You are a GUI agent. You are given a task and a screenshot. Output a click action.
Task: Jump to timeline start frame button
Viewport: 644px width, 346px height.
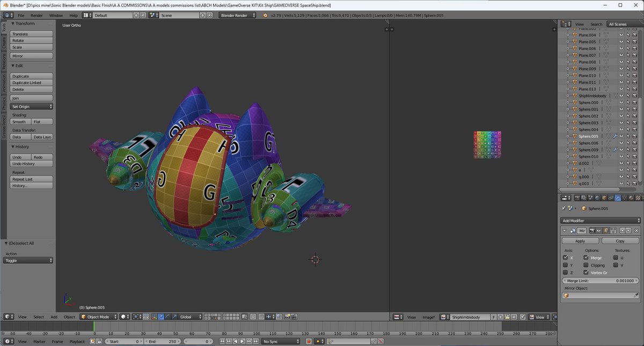tap(222, 341)
